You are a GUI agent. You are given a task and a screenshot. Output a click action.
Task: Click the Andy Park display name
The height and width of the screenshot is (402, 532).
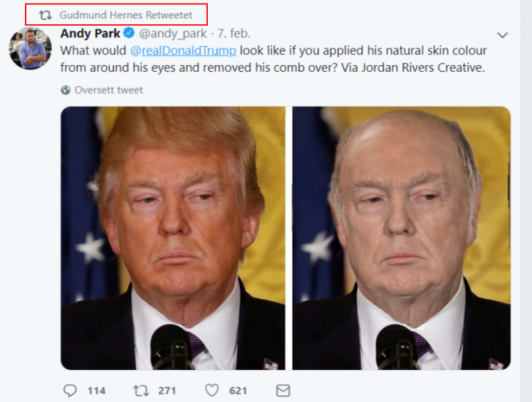tap(90, 34)
